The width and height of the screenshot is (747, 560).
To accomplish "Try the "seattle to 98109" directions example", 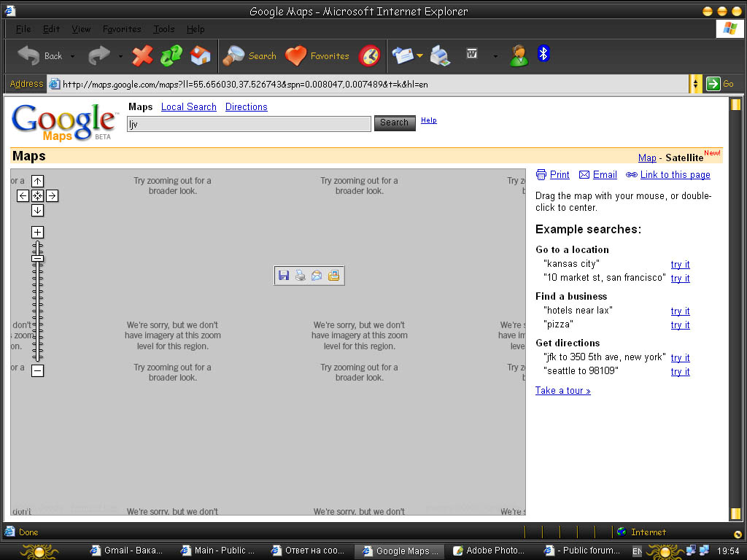I will click(681, 371).
